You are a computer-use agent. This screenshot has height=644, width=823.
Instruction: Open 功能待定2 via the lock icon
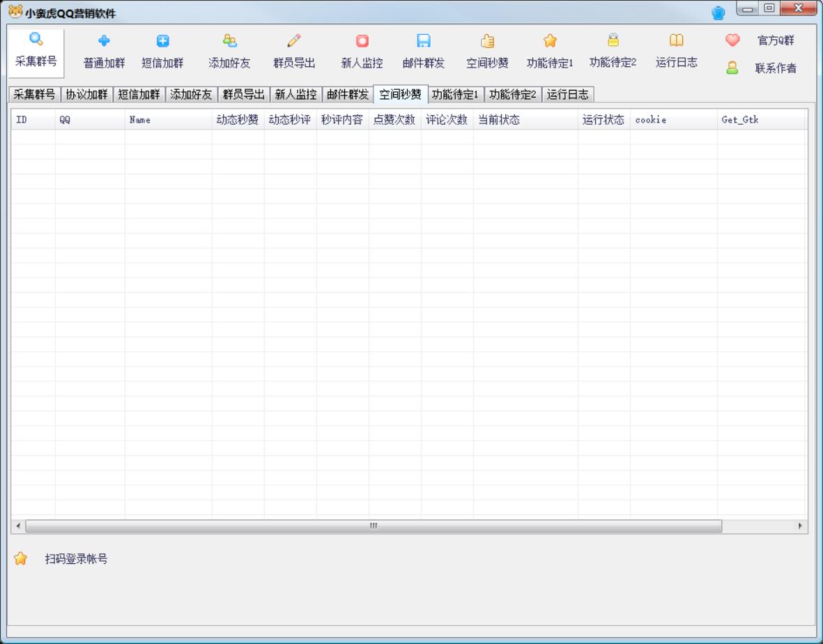pos(611,40)
